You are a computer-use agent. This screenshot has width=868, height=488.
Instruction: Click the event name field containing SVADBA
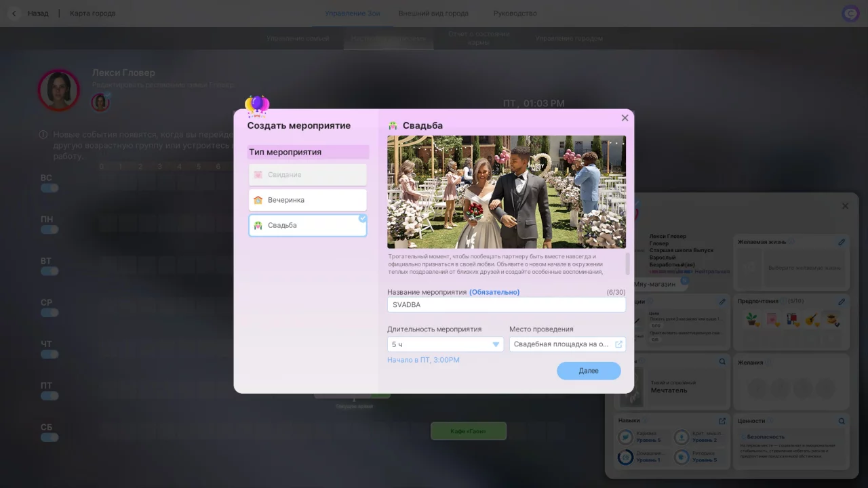click(x=507, y=305)
